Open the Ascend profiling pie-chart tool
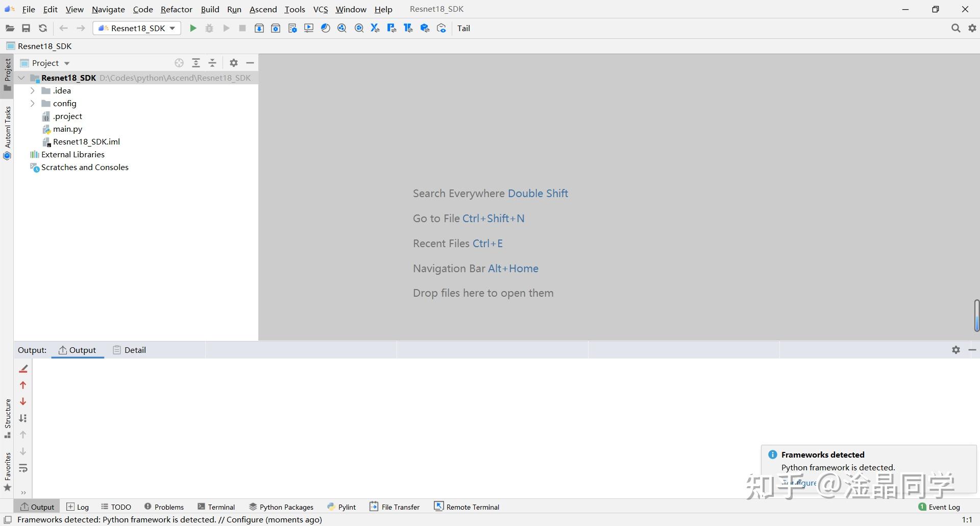 [x=326, y=28]
